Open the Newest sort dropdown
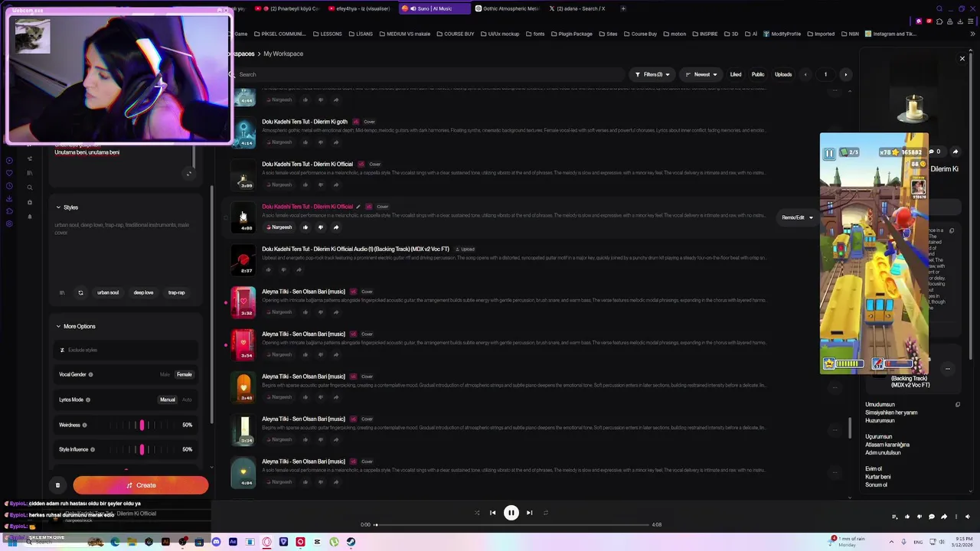Screen dimensions: 980x551 (x=701, y=74)
